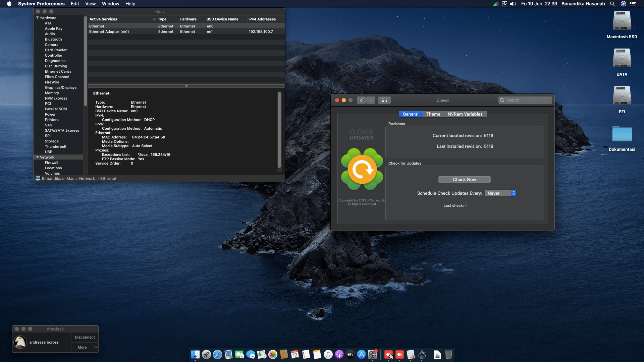Open the Edit menu
Screen dimensions: 644x362
(x=75, y=4)
